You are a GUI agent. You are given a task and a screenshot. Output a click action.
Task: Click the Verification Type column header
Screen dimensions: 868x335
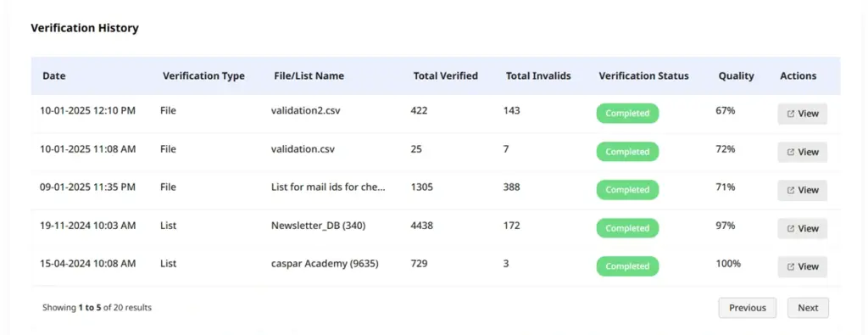203,75
